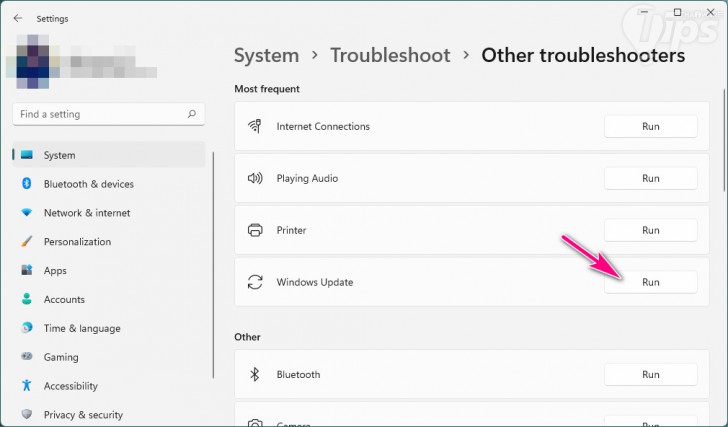
Task: Click the Windows Update row label
Action: pyautogui.click(x=315, y=282)
